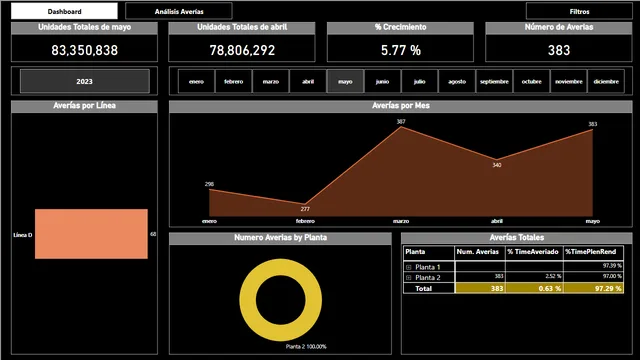Click the 387 marzo data point
This screenshot has width=640, height=360.
[401, 127]
